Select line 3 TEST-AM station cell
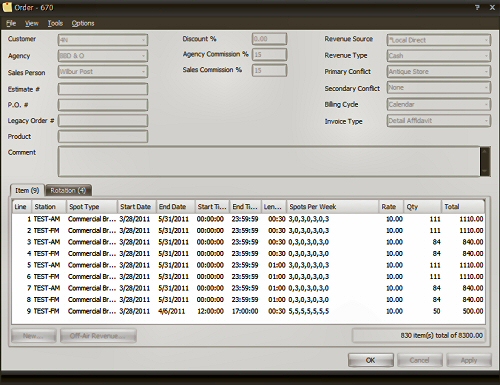The width and height of the screenshot is (500, 385). (x=47, y=242)
